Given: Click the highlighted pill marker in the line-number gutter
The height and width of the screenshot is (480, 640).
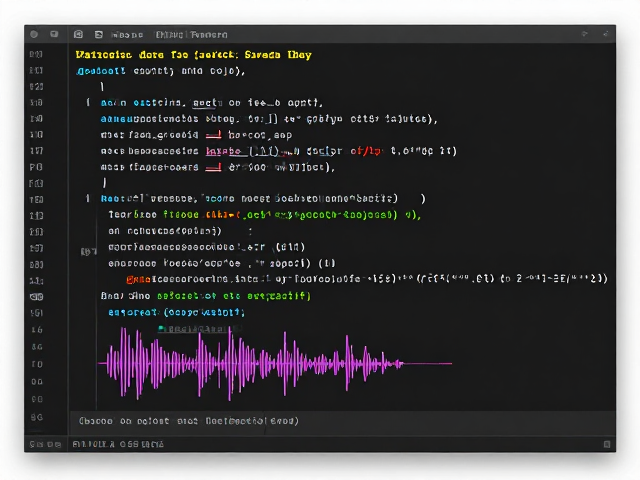Looking at the screenshot, I should [36, 297].
